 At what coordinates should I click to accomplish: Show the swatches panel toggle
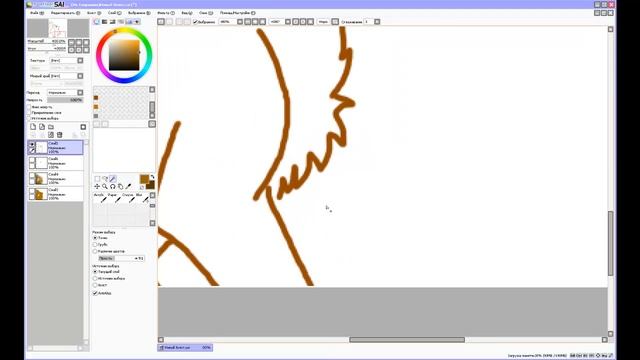[129, 22]
